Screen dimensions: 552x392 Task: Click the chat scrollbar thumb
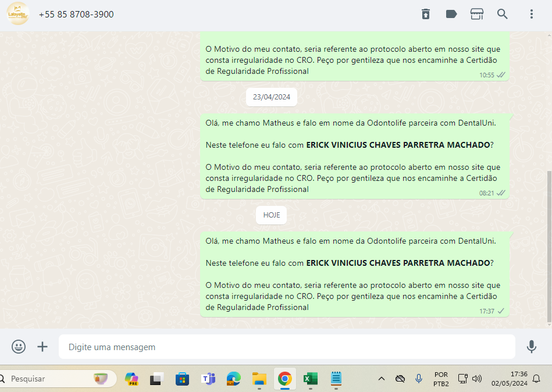[549, 247]
